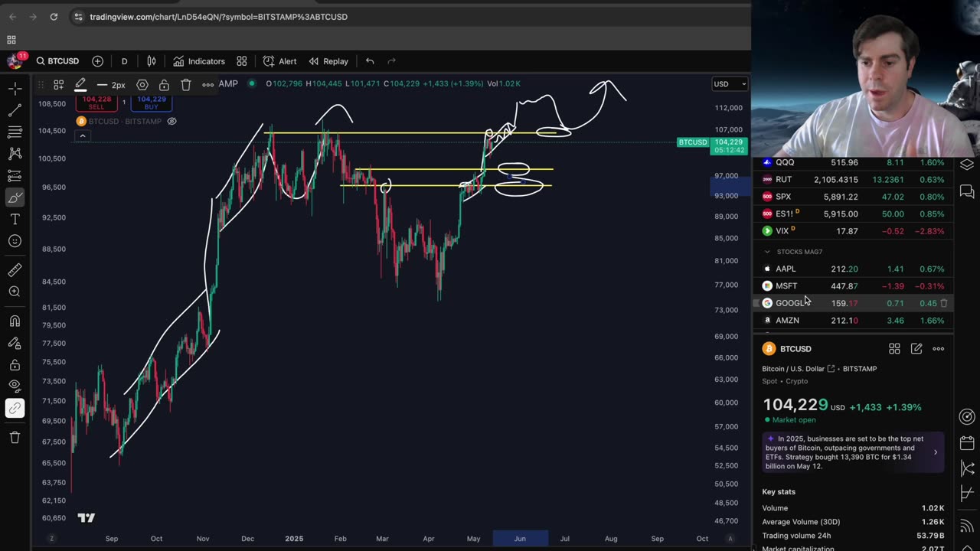980x551 pixels.
Task: Start bar Replay mode
Action: [328, 61]
